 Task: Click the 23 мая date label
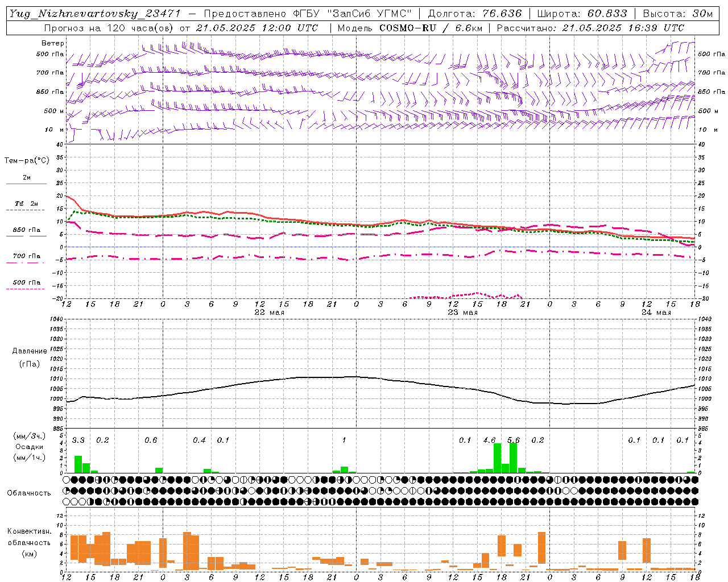click(463, 312)
